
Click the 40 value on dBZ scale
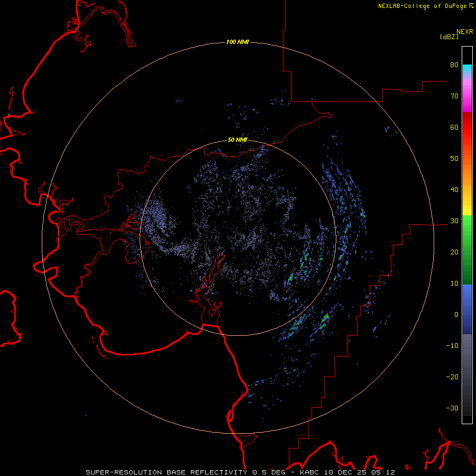point(454,190)
